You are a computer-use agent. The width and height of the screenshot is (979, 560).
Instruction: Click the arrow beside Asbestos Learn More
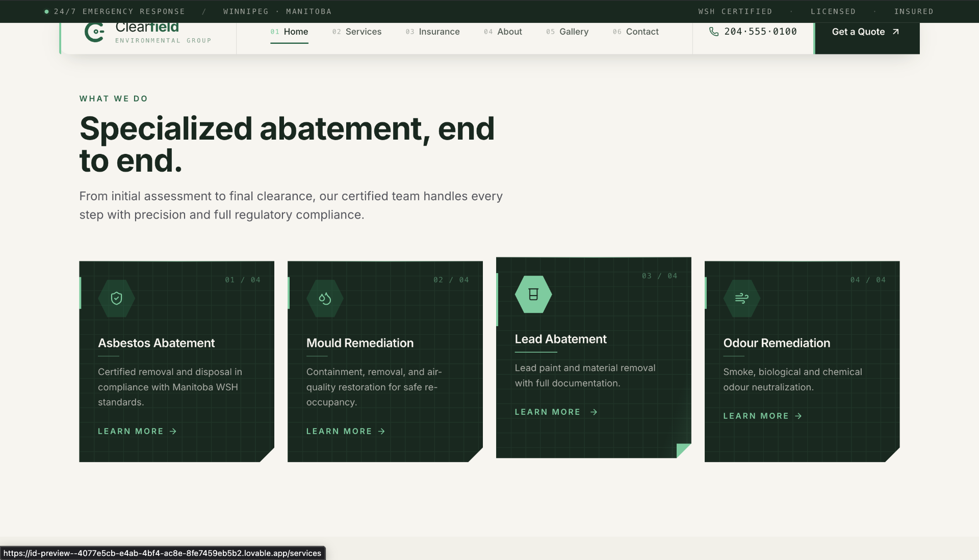(173, 431)
